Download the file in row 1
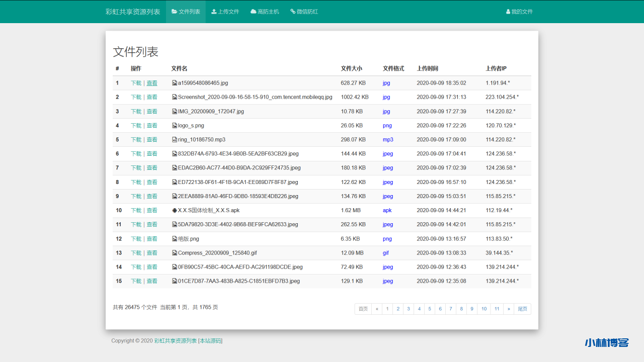The image size is (644, 362). (136, 83)
